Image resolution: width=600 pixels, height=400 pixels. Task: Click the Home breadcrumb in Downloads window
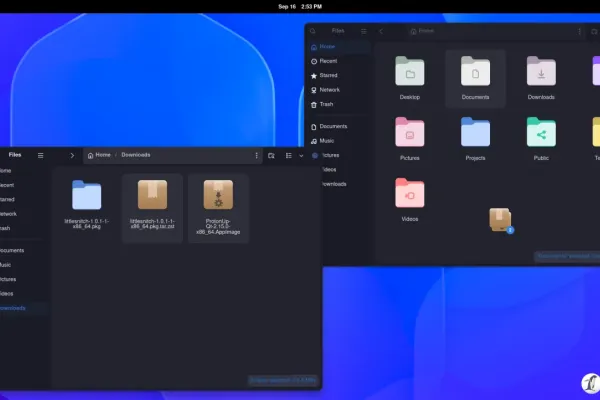tap(99, 155)
